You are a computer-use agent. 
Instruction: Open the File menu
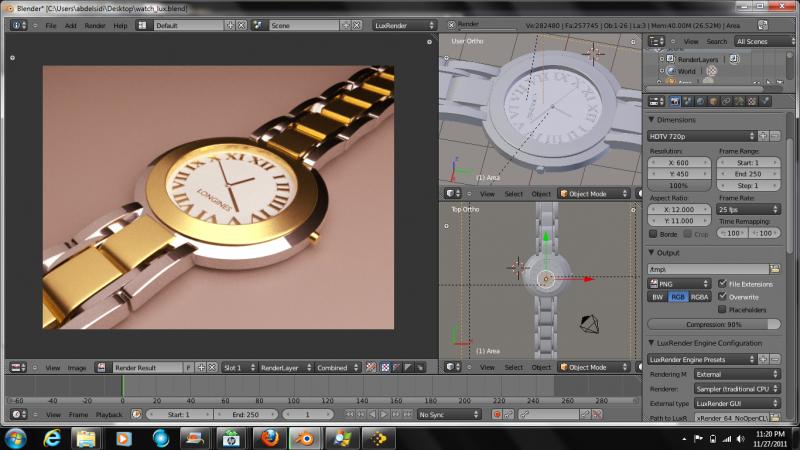pos(51,26)
